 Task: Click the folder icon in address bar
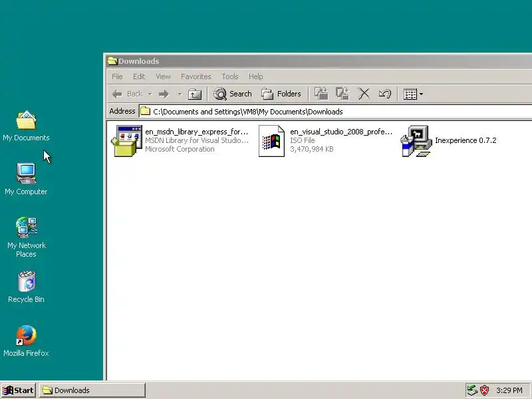pyautogui.click(x=145, y=111)
